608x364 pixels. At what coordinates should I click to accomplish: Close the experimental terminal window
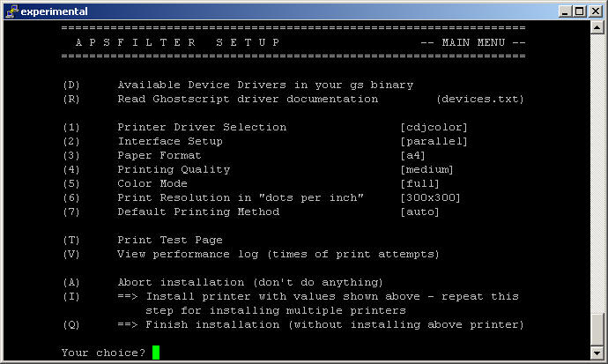click(x=595, y=11)
